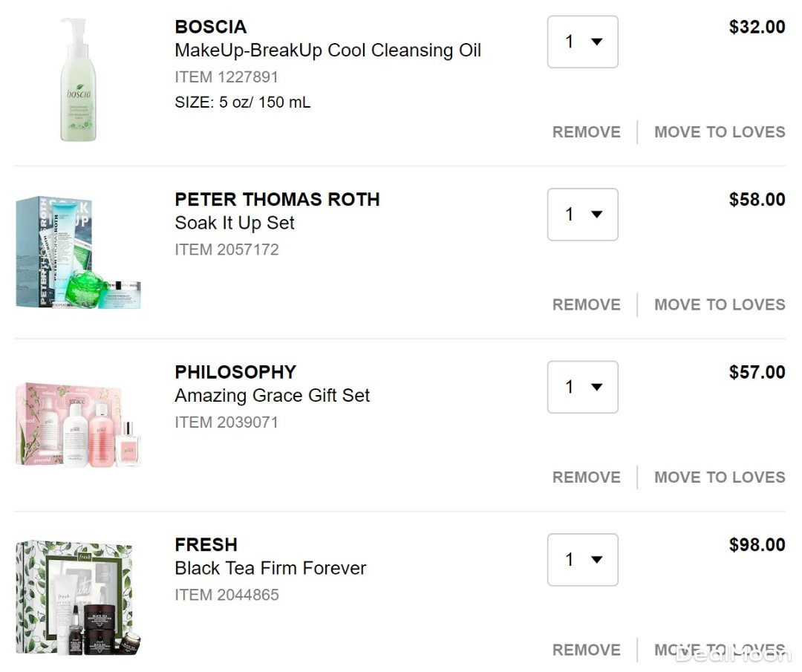
Task: Remove Fresh Black Tea Firm Forever
Action: coord(586,650)
